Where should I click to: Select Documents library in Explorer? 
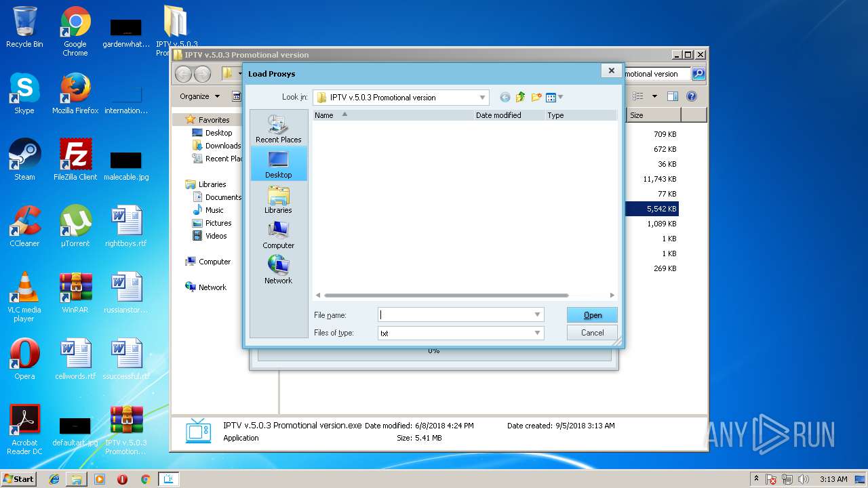tap(223, 197)
